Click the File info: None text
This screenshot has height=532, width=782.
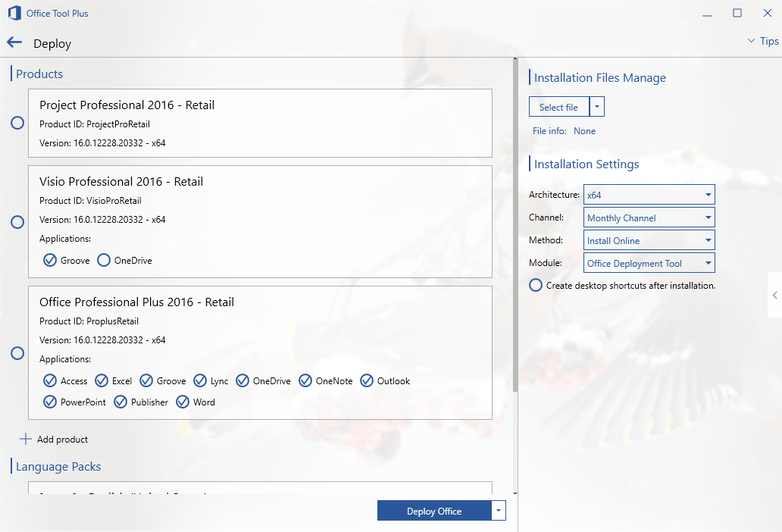click(x=564, y=131)
